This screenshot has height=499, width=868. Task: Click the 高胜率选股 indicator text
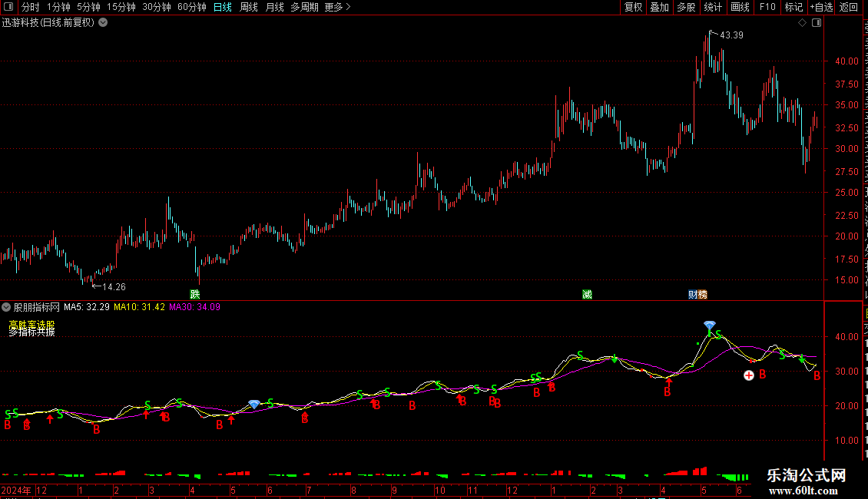(x=31, y=324)
